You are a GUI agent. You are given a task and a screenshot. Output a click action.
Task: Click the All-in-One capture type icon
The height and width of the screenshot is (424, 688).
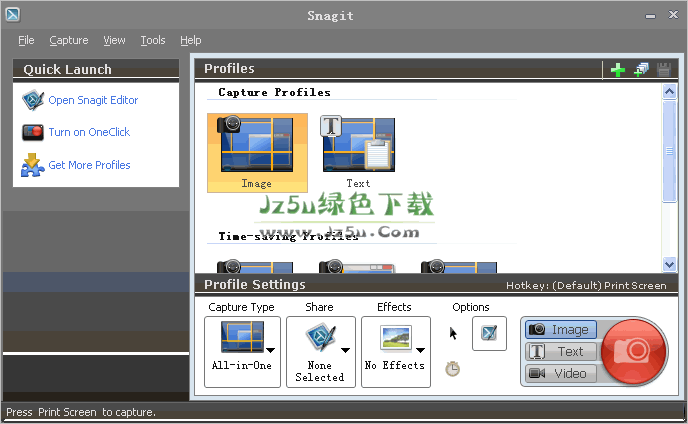point(243,337)
